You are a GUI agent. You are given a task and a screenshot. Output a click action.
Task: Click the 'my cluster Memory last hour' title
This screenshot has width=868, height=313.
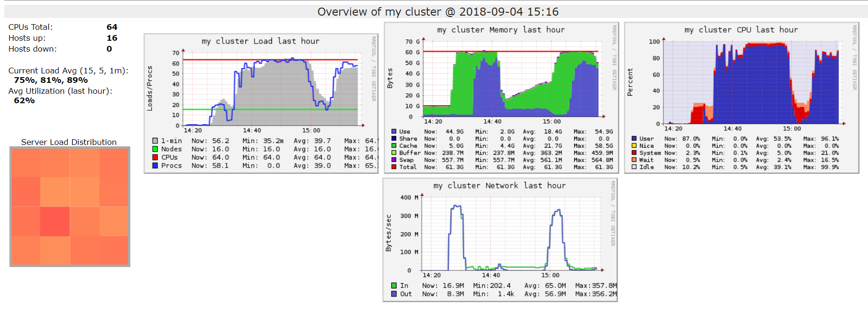pyautogui.click(x=501, y=30)
